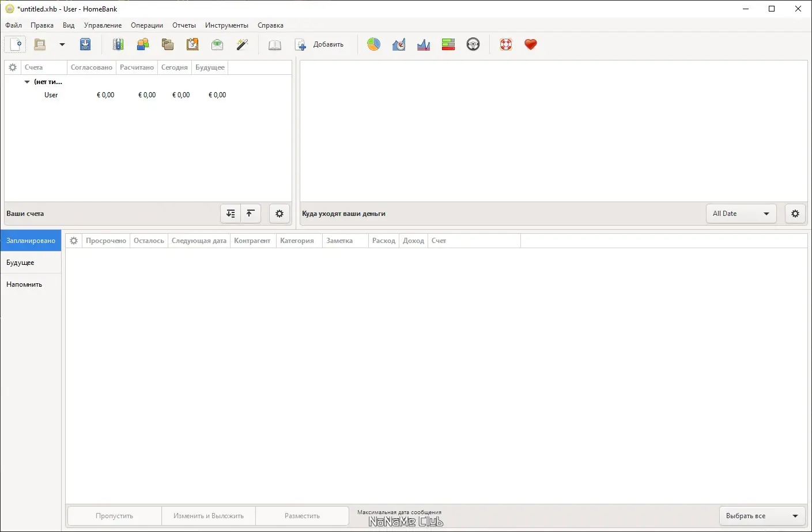Open the Управление menu
Screen dimensions: 812x532
[103, 25]
